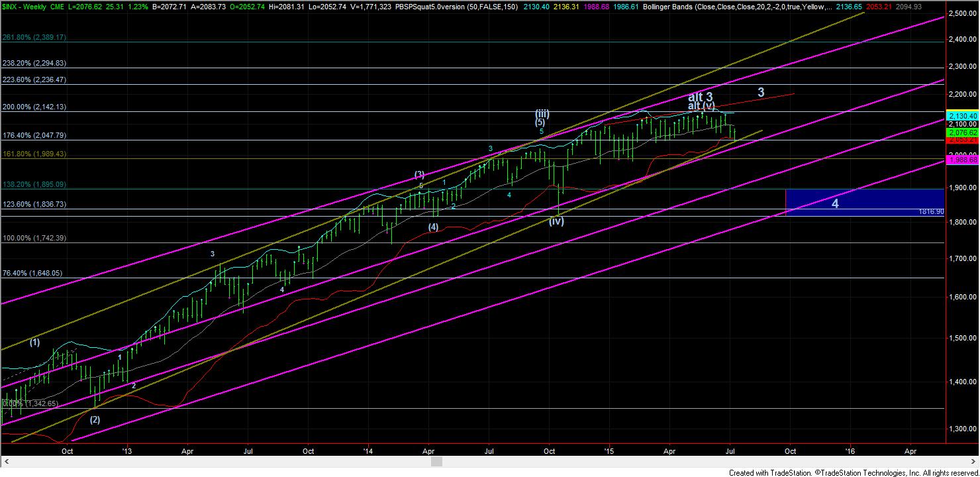Click the 2,500.00 price axis label
Image resolution: width=980 pixels, height=477 pixels.
[962, 13]
